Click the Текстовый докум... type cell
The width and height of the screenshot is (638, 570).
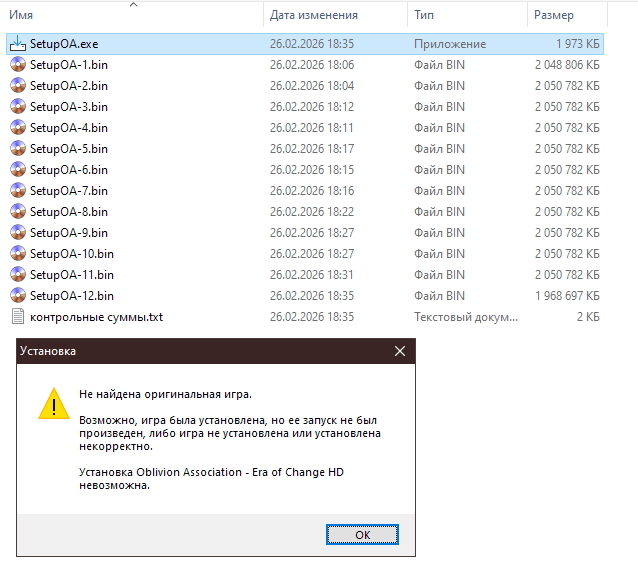[x=466, y=317]
